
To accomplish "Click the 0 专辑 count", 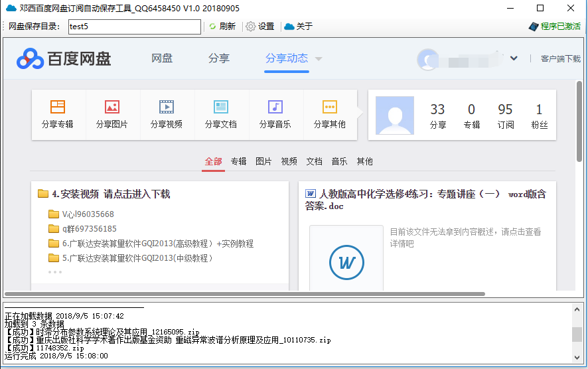I will pyautogui.click(x=471, y=115).
